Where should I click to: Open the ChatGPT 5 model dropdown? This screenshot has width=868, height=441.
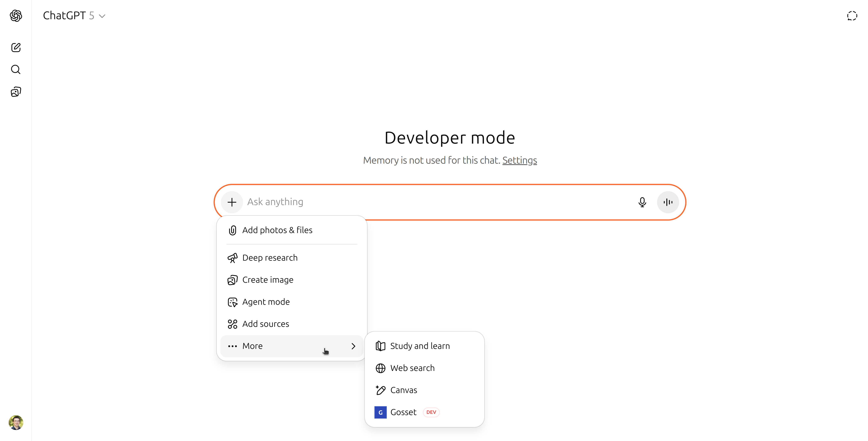pos(74,16)
